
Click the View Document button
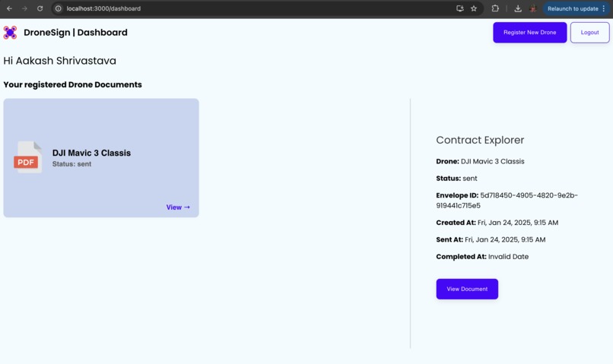point(467,289)
